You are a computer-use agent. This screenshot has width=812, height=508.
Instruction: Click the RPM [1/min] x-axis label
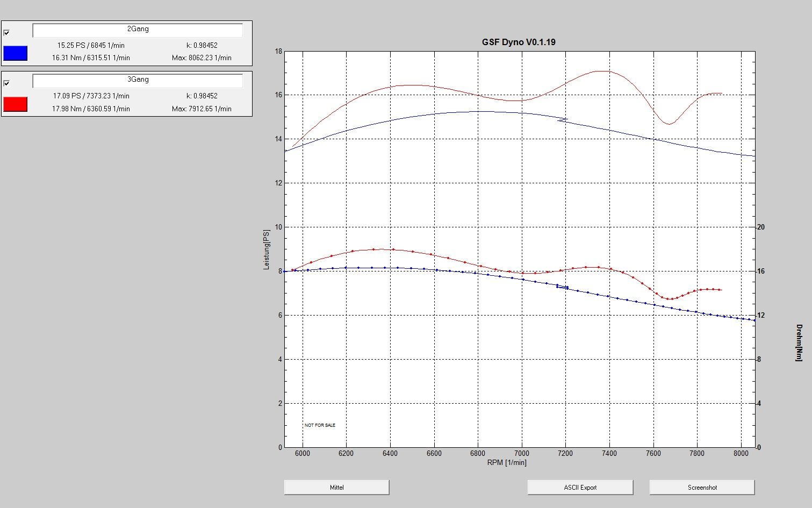point(507,462)
